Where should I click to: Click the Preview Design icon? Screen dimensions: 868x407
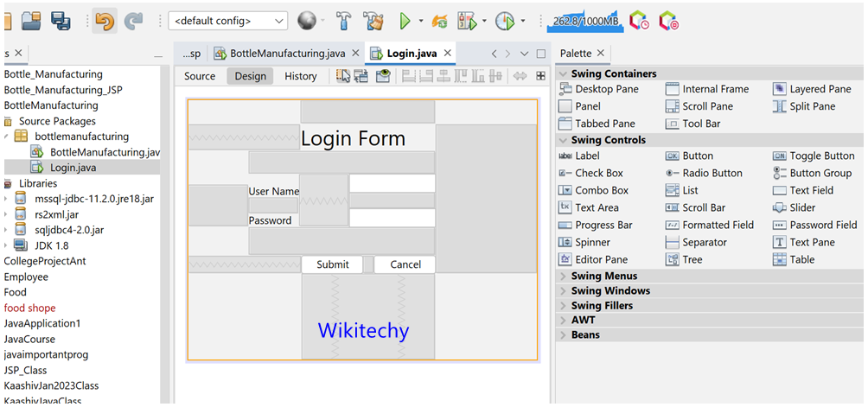point(381,76)
